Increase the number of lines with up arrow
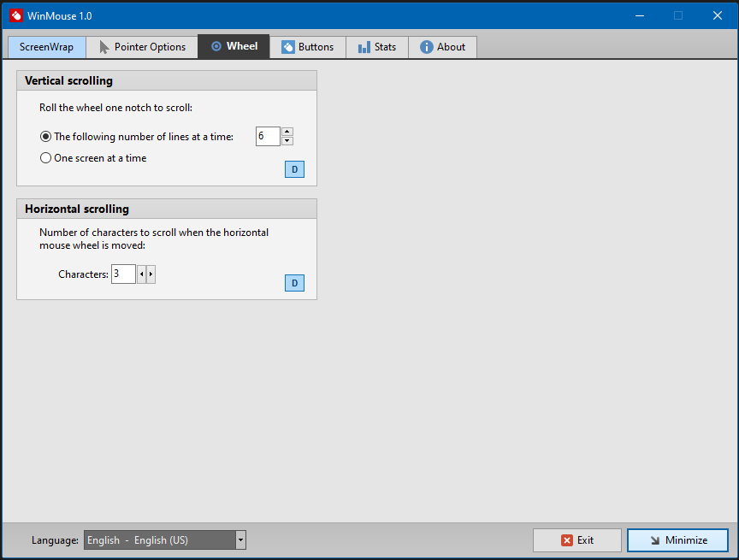This screenshot has height=560, width=739. coord(287,132)
